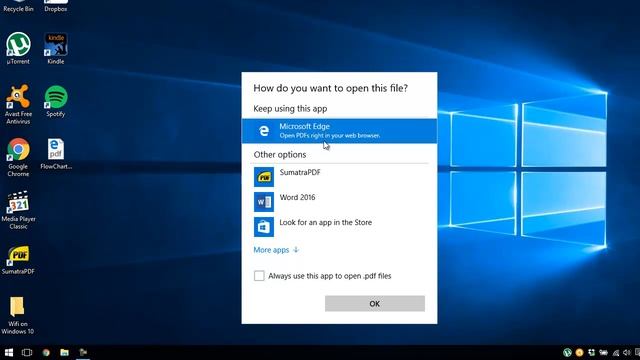Select the Spotify desktop shortcut

coord(56,101)
